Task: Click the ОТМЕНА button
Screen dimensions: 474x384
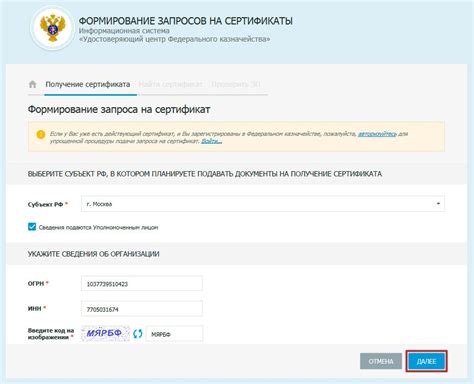Action: click(x=381, y=361)
